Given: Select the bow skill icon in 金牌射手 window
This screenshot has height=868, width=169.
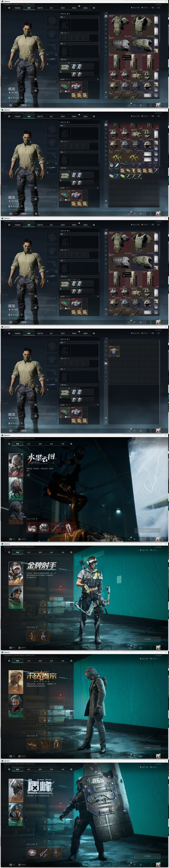Looking at the screenshot, I should pyautogui.click(x=32, y=636).
